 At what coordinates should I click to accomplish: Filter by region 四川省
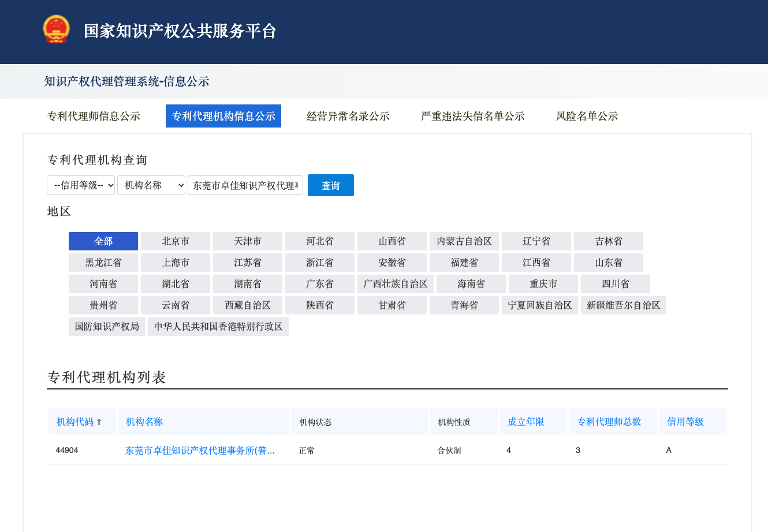(616, 284)
